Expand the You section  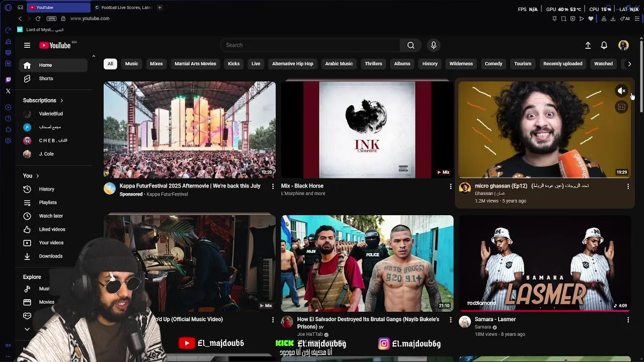(31, 176)
